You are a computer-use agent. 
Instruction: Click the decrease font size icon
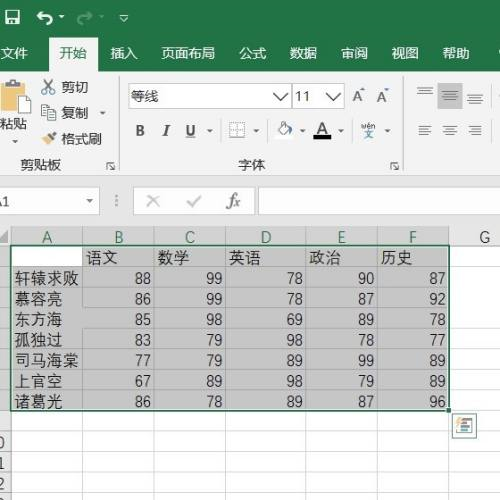tap(382, 96)
